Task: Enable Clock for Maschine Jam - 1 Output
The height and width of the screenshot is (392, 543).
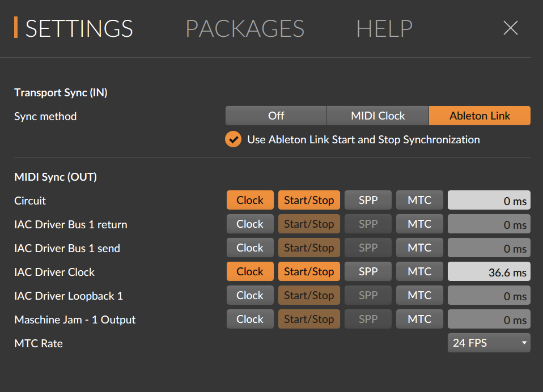Action: tap(250, 319)
